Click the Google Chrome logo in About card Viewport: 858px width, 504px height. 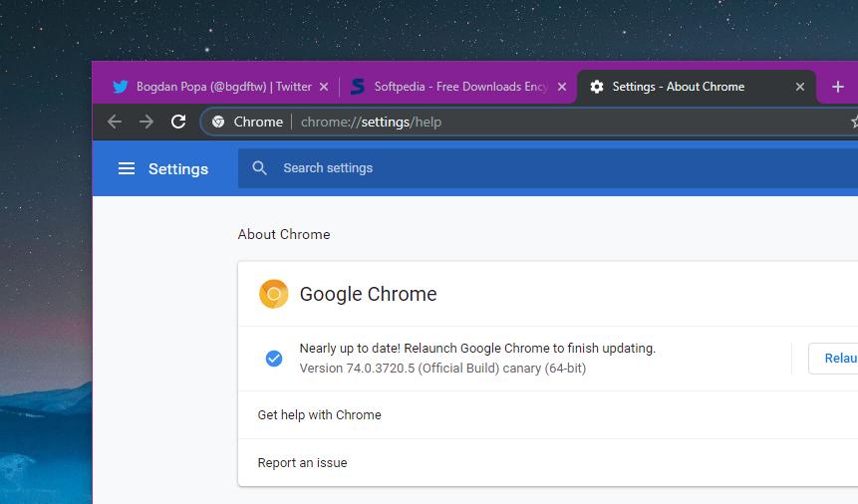[x=273, y=294]
